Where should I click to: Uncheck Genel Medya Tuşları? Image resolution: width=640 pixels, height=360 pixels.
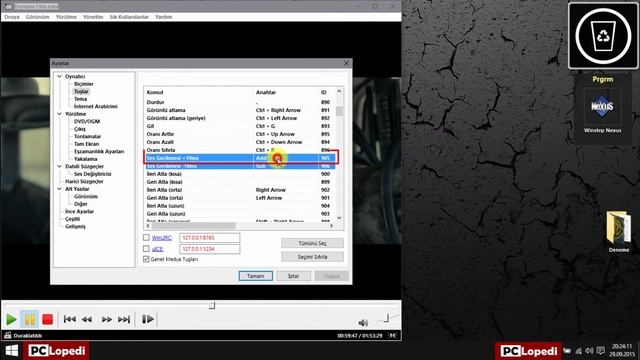(x=146, y=259)
